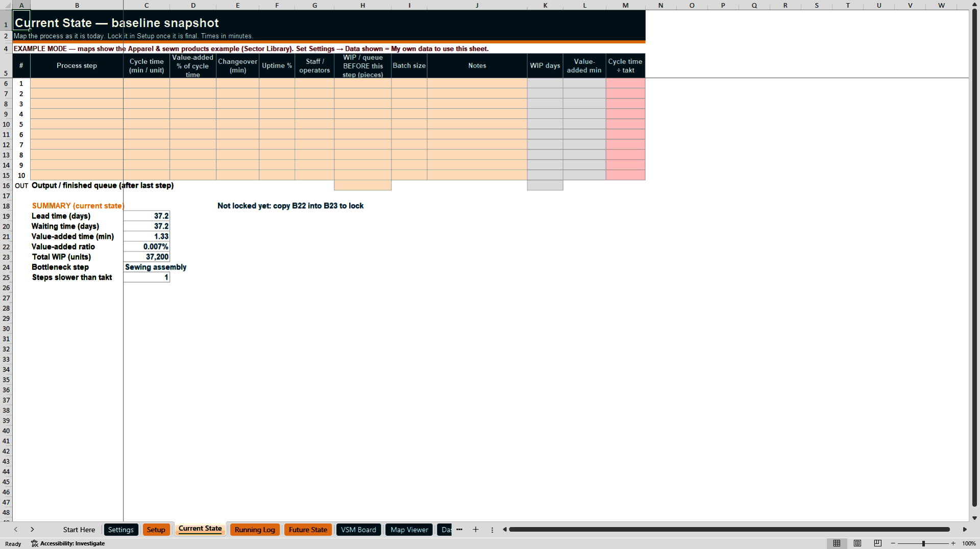Open the VSM Board sheet
The height and width of the screenshot is (549, 980).
(358, 530)
